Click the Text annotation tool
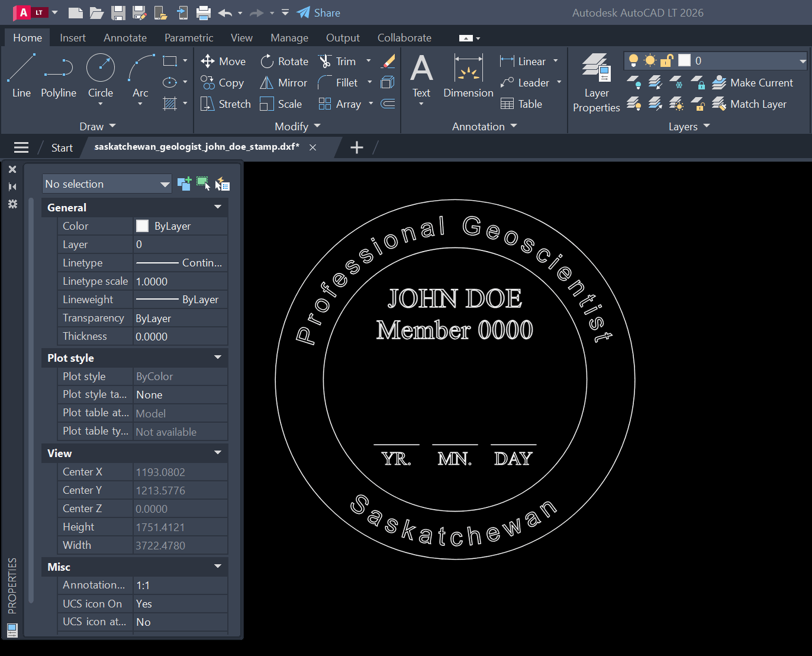812x656 pixels. pos(421,76)
